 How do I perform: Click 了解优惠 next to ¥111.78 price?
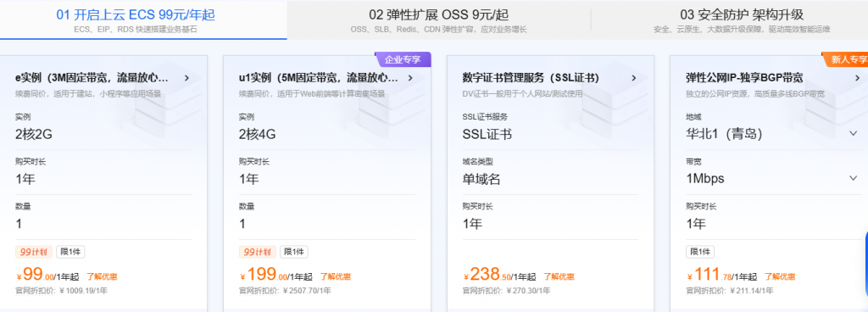click(780, 276)
